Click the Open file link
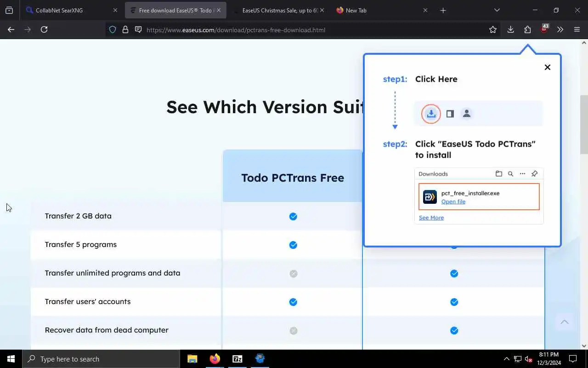This screenshot has width=588, height=368. click(453, 201)
